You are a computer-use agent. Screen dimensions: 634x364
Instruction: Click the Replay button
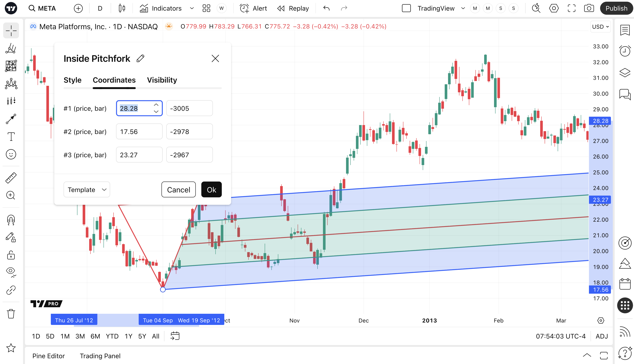pos(293,9)
